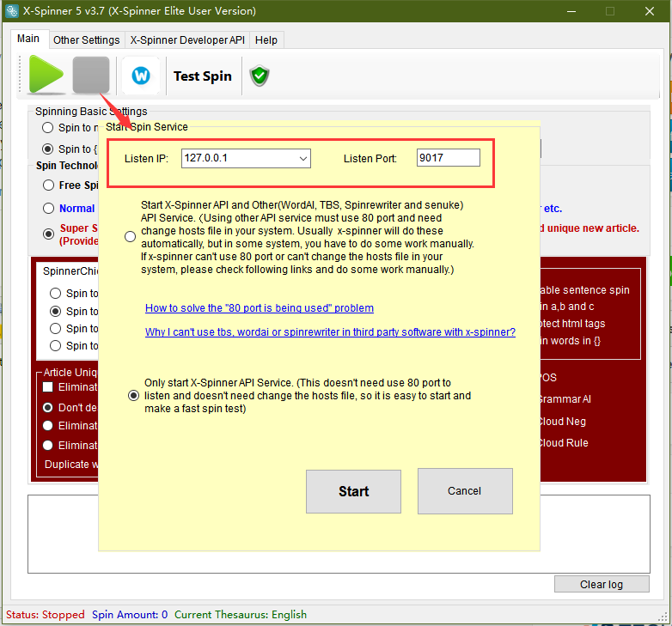Viewport: 672px width, 626px height.
Task: Click the green shield check icon
Action: 260,76
